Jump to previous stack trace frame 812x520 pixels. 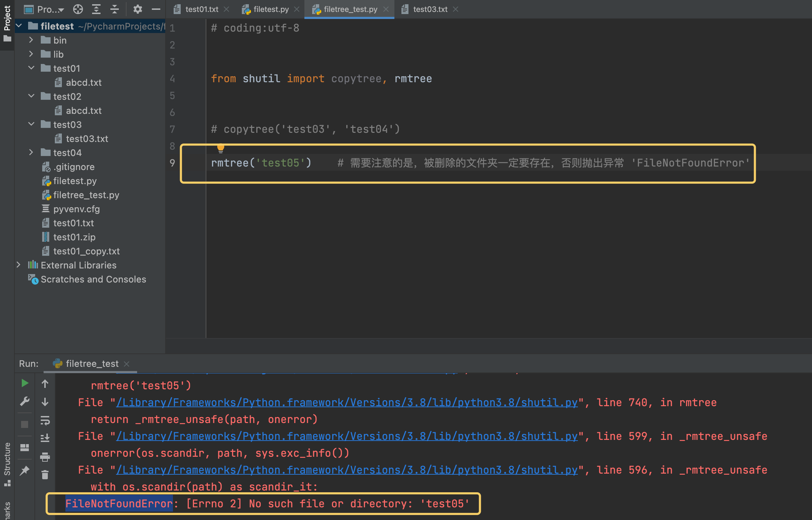click(x=45, y=383)
